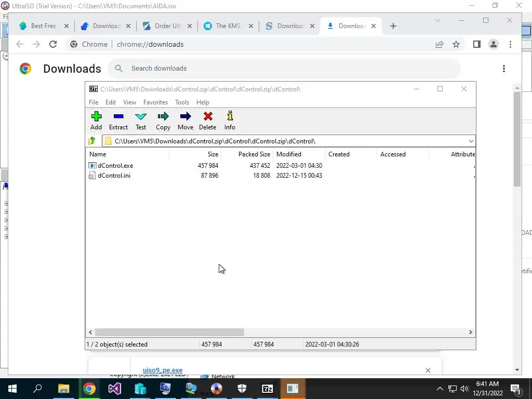532x399 pixels.
Task: Click the red Delete icon
Action: point(208,121)
